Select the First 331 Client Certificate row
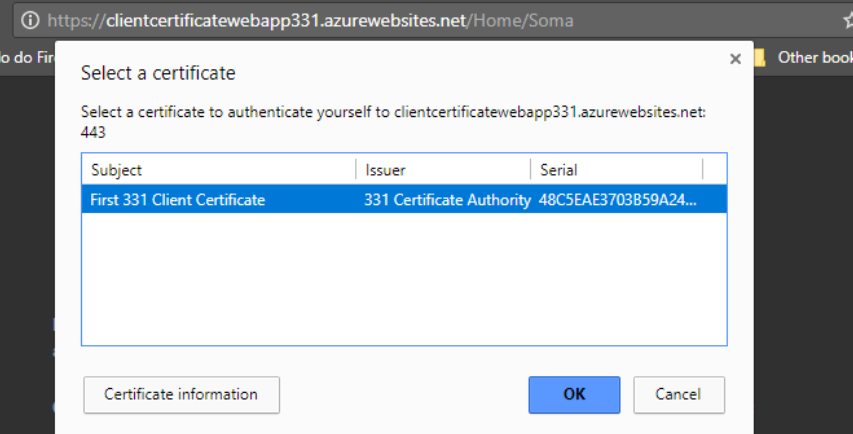 click(404, 200)
